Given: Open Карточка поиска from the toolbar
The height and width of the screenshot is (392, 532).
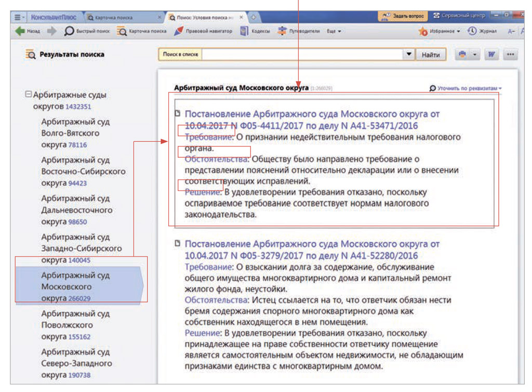Looking at the screenshot, I should 142,31.
